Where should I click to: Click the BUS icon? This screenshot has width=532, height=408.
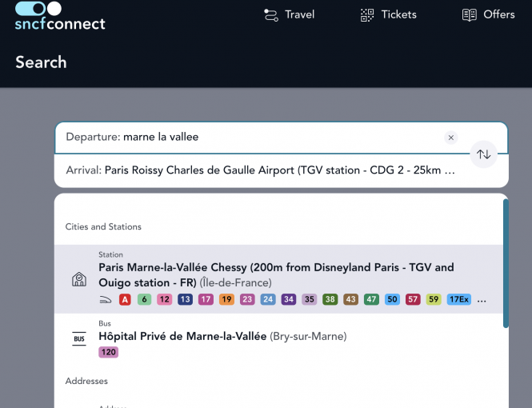click(79, 338)
